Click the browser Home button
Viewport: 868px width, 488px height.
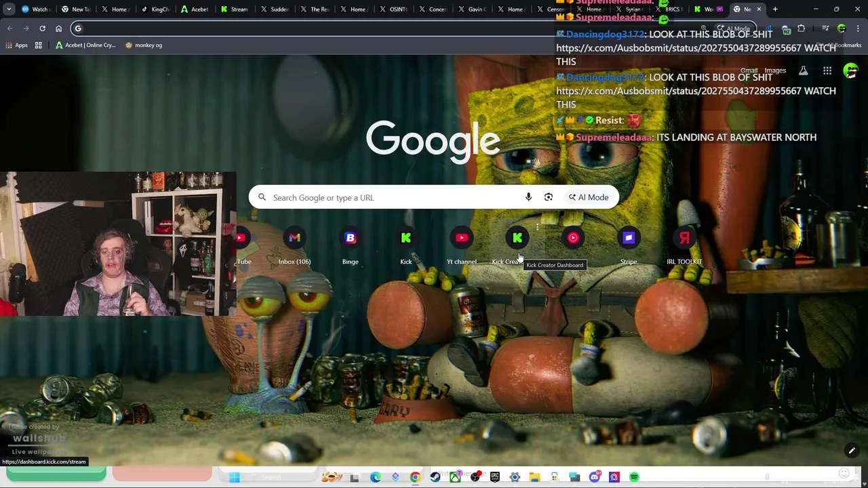pos(58,28)
